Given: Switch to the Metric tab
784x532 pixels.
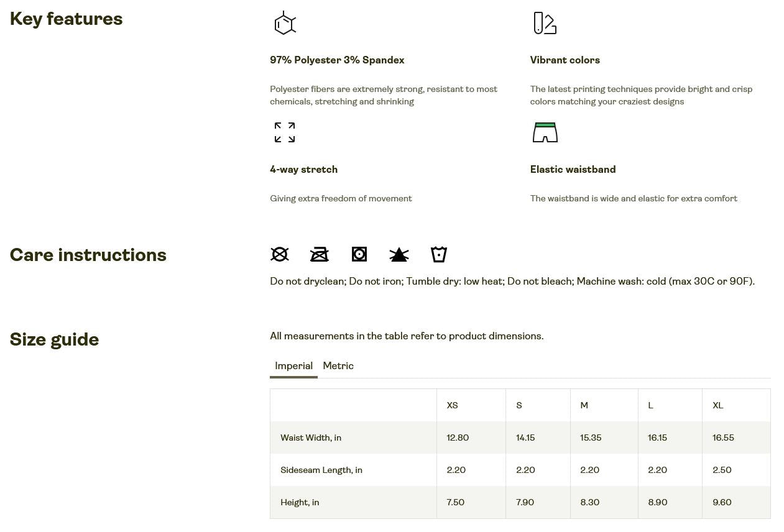Looking at the screenshot, I should tap(338, 366).
